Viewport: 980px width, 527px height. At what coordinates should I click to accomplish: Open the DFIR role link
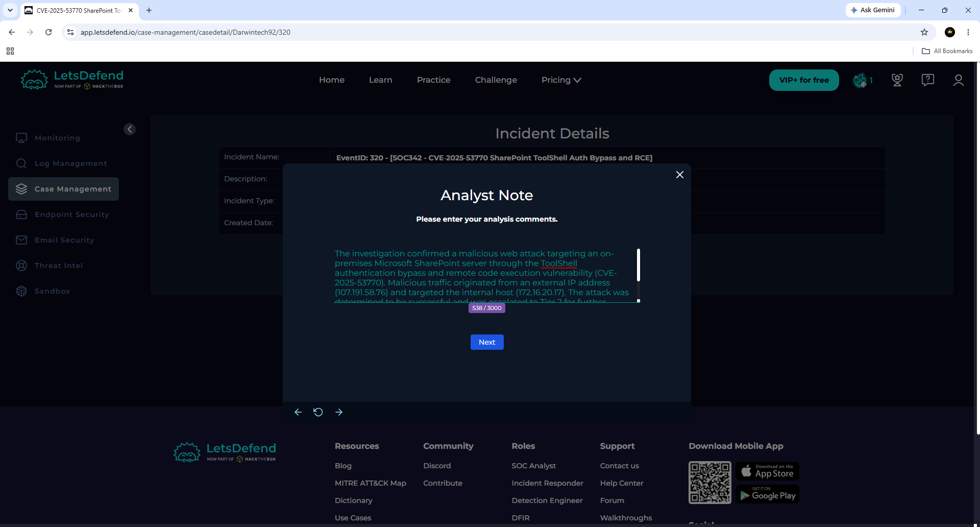521,518
